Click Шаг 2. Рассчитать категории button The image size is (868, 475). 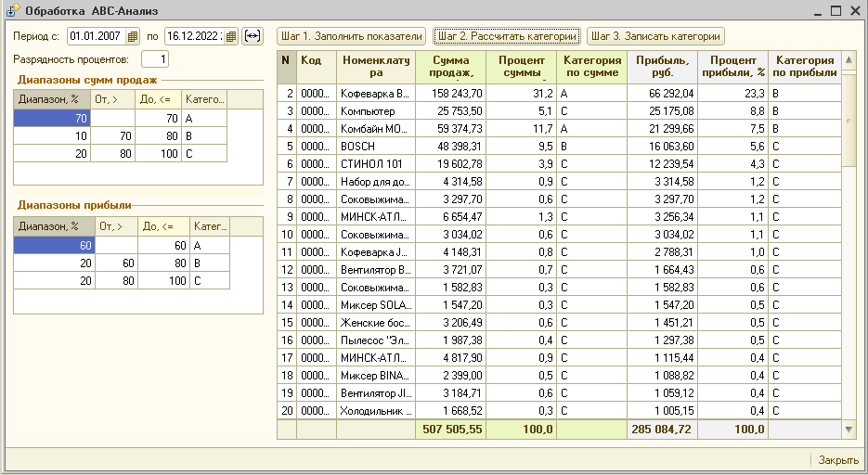coord(507,36)
